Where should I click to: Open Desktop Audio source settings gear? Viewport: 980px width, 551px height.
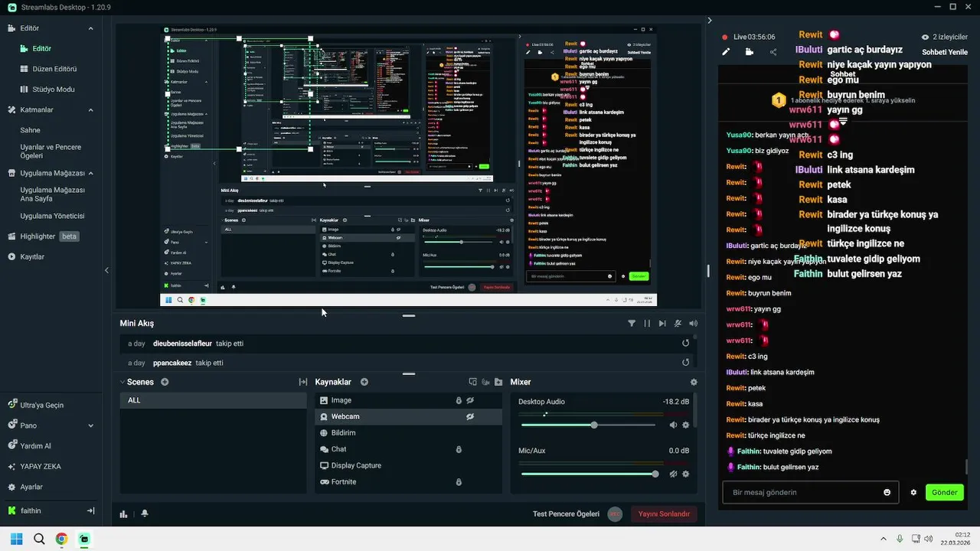point(686,425)
